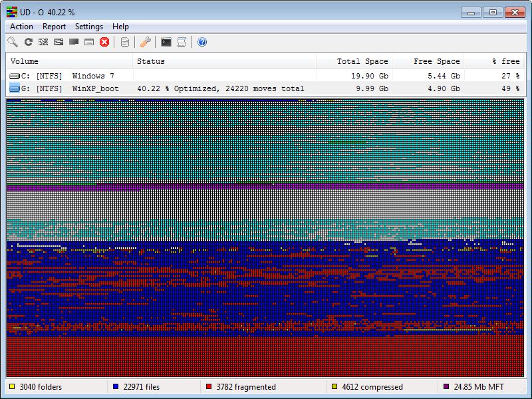532x399 pixels.
Task: Open the Report menu
Action: [x=54, y=27]
